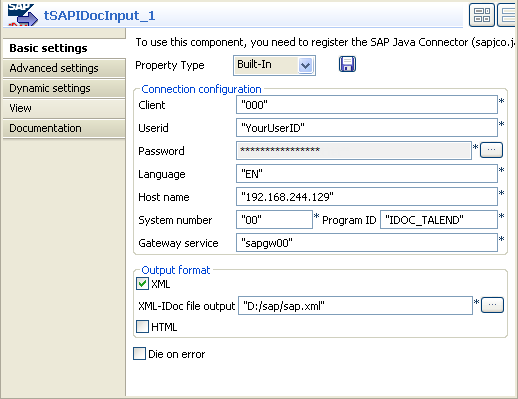518x399 pixels.
Task: Open the Documentation tab
Action: click(64, 128)
